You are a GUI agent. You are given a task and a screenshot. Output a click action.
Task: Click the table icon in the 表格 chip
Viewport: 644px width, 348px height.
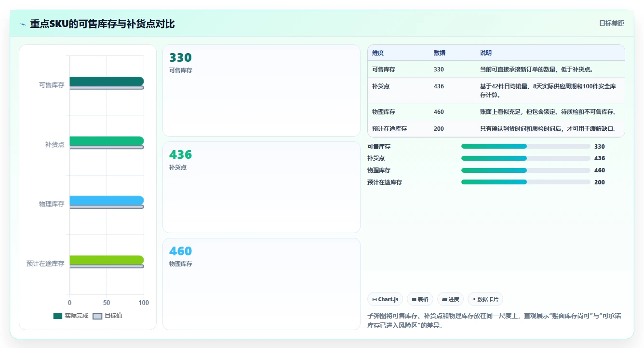point(414,300)
